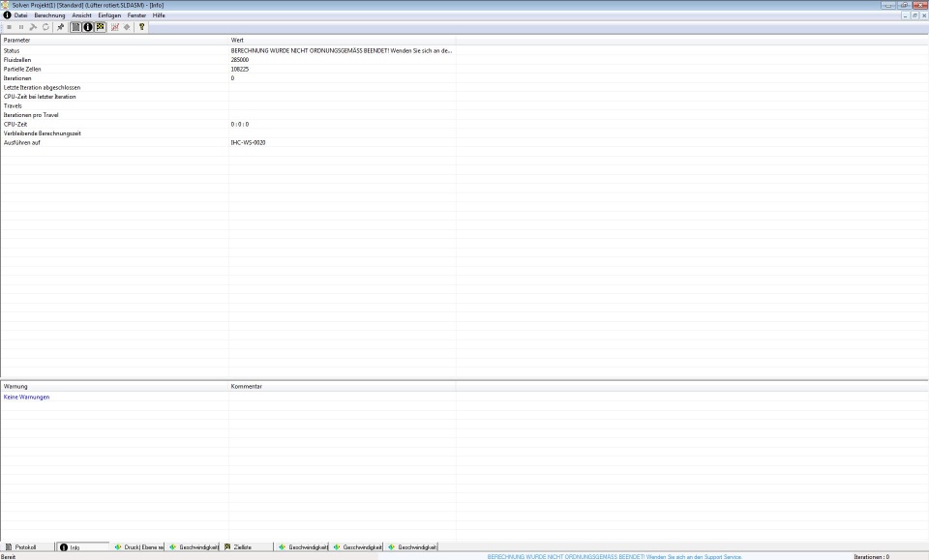Open the Berechnung menu
Viewport: 929px width, 560px height.
coord(49,15)
